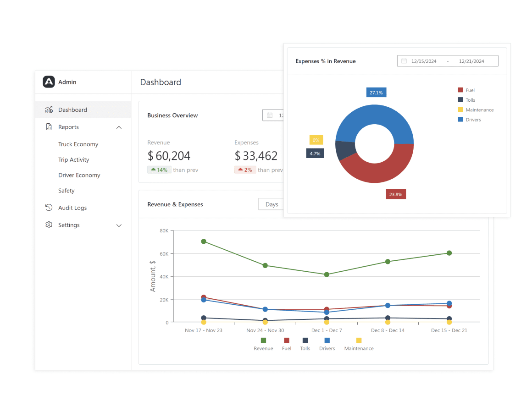This screenshot has width=532, height=417.
Task: Click the Business Overview heading
Action: [172, 115]
